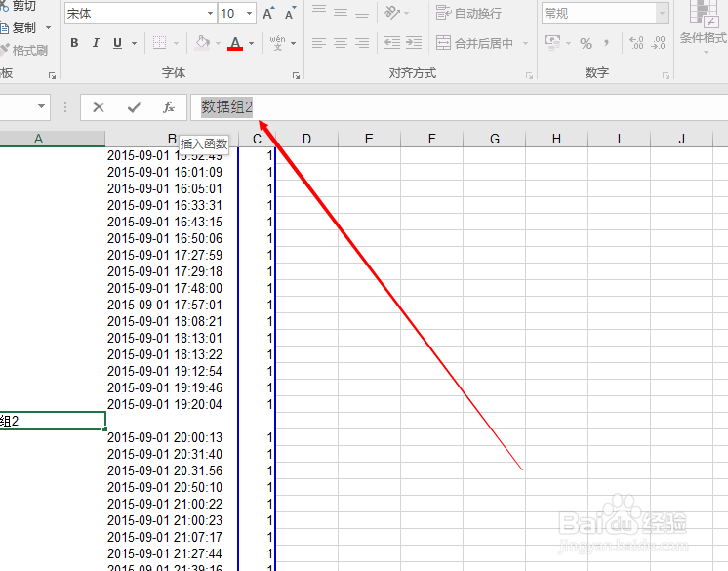
Task: Open font color dropdown arrow
Action: pyautogui.click(x=251, y=43)
